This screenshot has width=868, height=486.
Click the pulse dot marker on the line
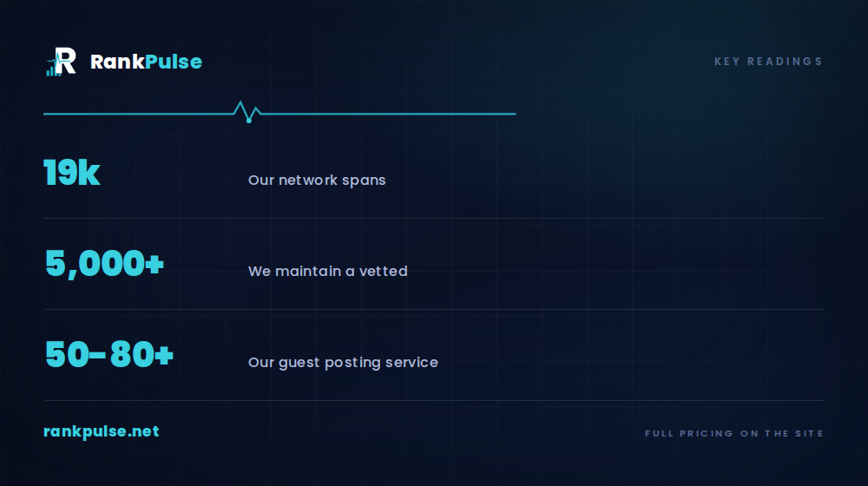[x=249, y=120]
